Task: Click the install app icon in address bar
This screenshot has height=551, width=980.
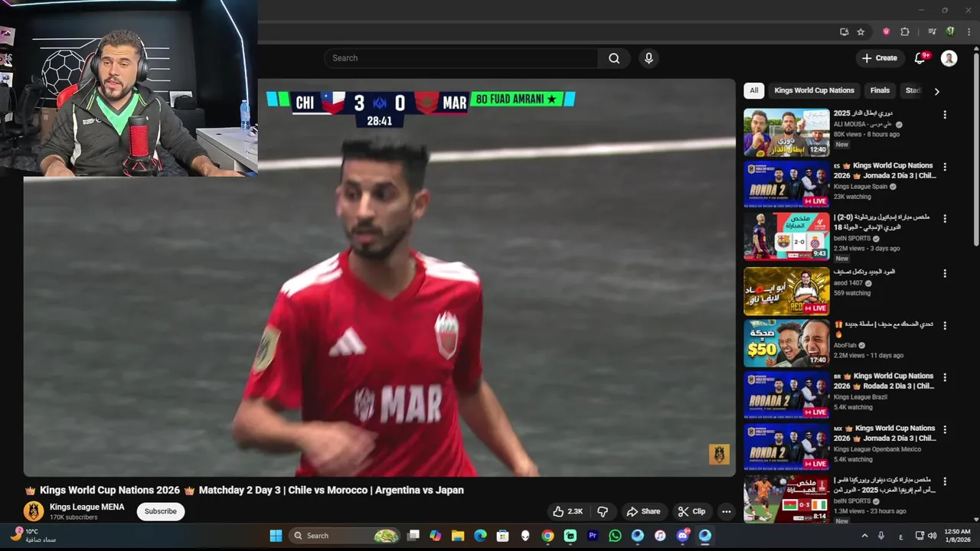Action: [844, 31]
